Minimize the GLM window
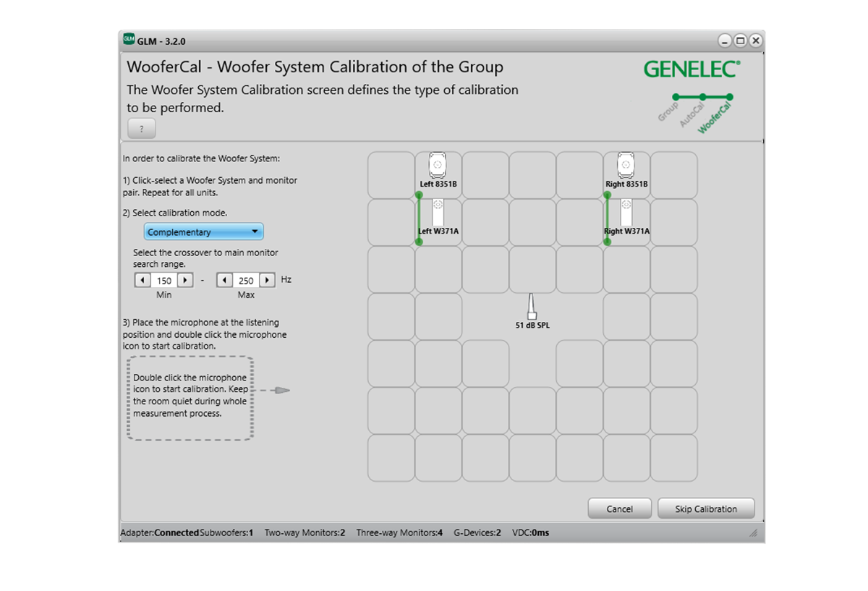 click(724, 41)
